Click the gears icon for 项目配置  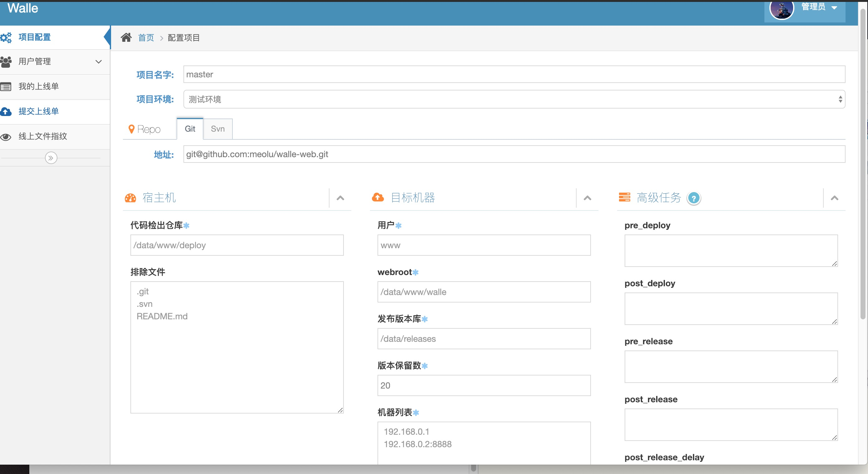(x=6, y=37)
